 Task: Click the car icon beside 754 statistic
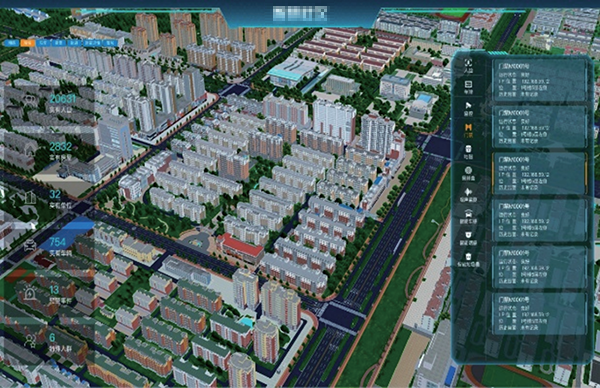30,245
